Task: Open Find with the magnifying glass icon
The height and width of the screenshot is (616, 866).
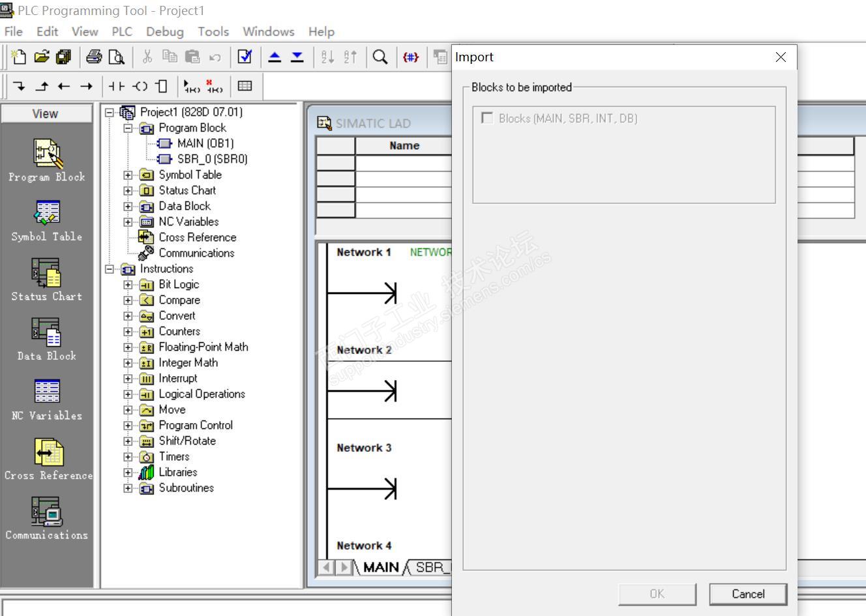Action: [x=380, y=57]
